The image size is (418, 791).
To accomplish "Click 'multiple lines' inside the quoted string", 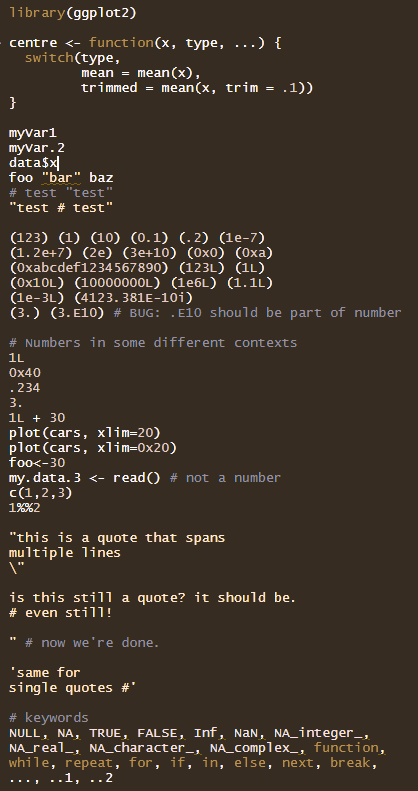I will pos(65,553).
